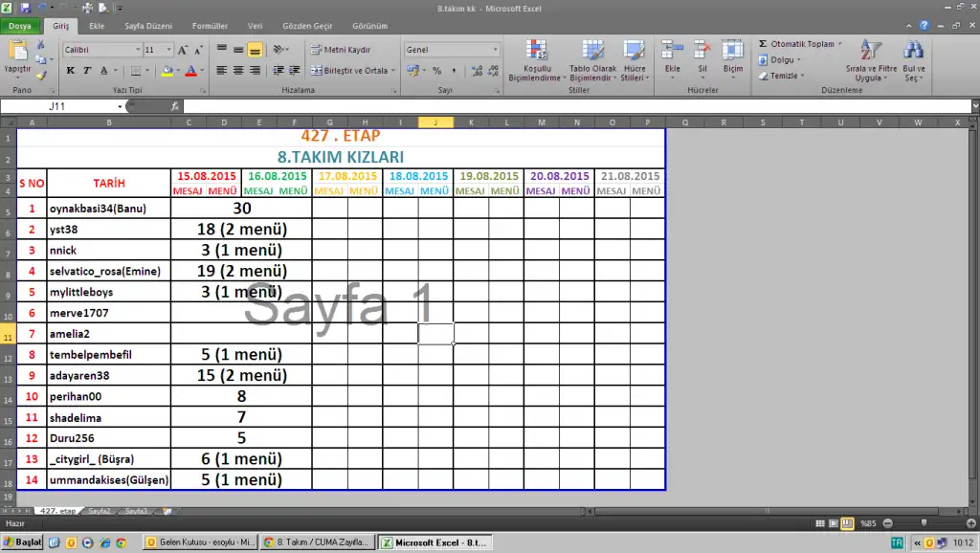Toggle Metni Kaydır text wrapping

(x=340, y=49)
